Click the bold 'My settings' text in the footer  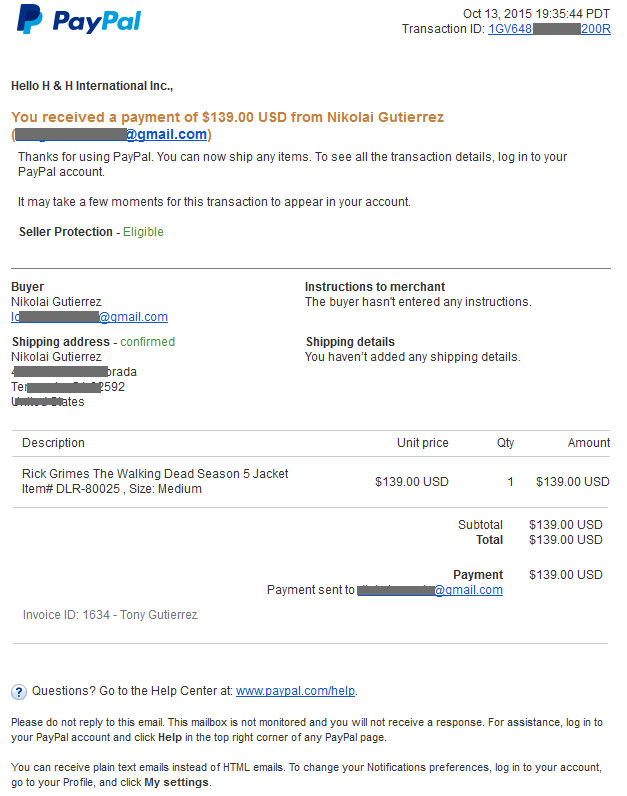point(177,782)
